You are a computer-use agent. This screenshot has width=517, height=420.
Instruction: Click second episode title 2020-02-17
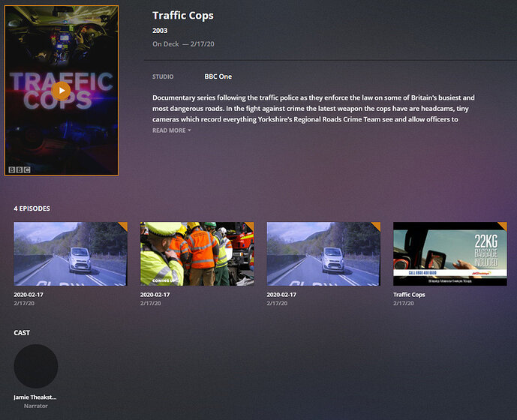pos(155,295)
